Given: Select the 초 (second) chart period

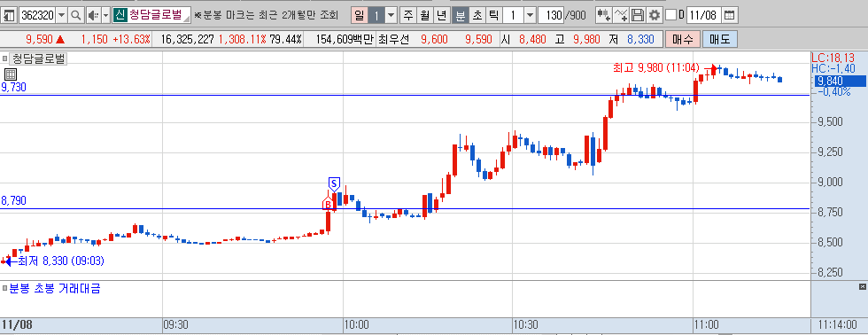Looking at the screenshot, I should pos(477,15).
